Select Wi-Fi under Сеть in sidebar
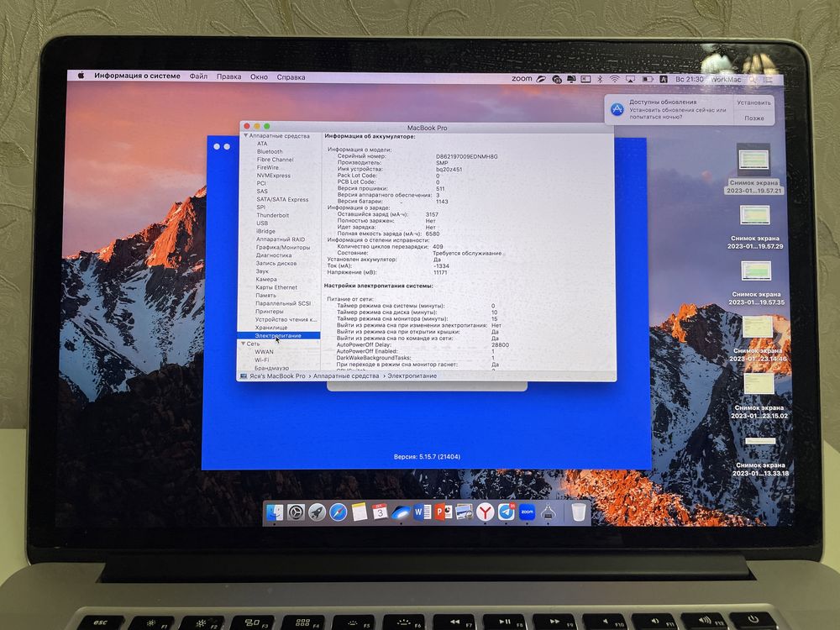Image resolution: width=840 pixels, height=630 pixels. pos(262,360)
